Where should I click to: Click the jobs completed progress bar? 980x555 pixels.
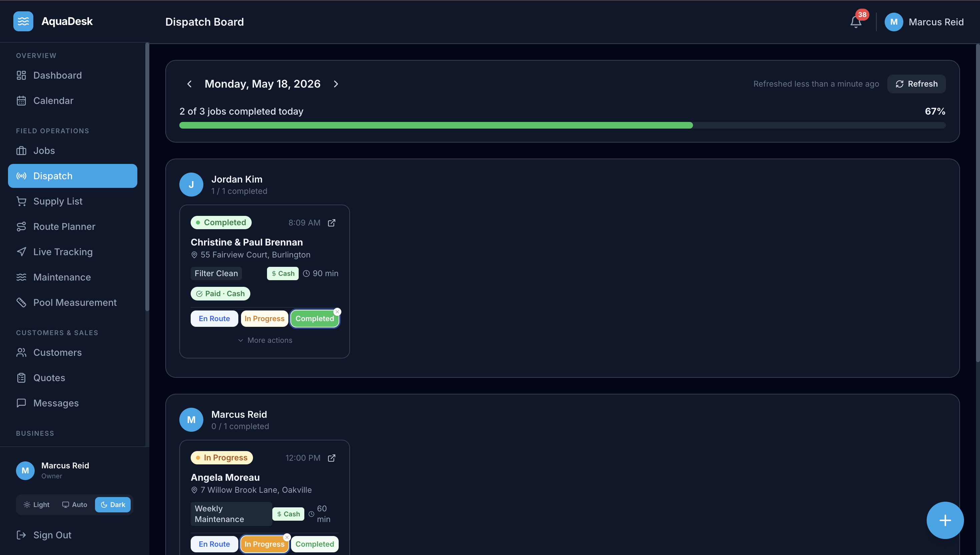point(562,125)
